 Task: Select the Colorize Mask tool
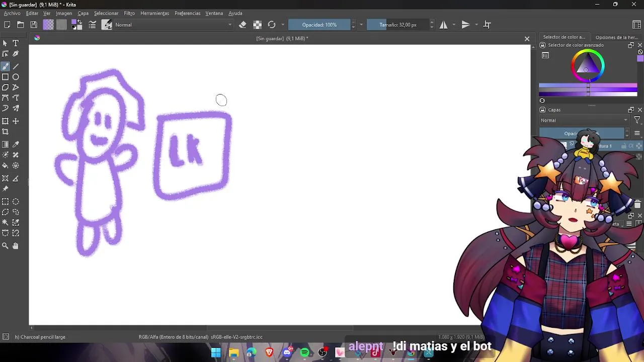(x=5, y=155)
